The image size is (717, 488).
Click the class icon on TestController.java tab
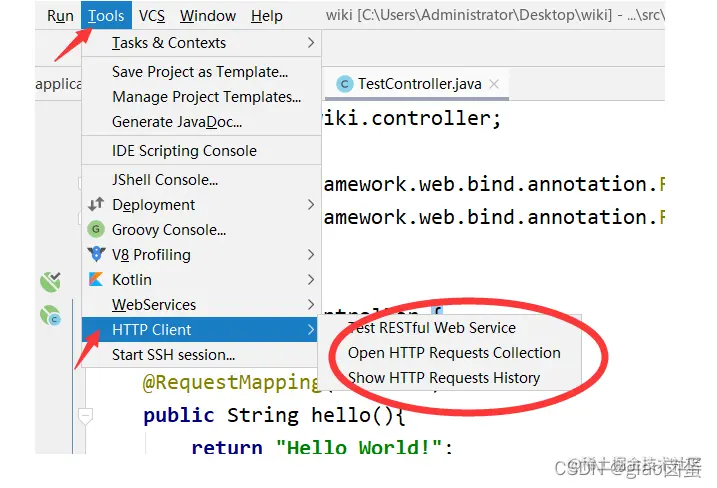[344, 84]
